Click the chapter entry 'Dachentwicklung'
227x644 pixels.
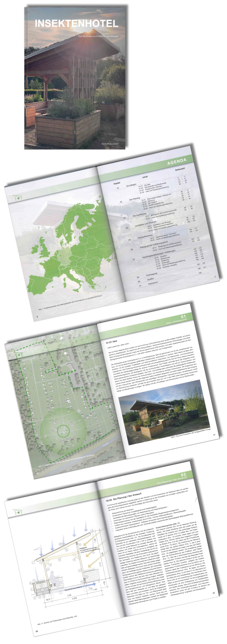145,237
